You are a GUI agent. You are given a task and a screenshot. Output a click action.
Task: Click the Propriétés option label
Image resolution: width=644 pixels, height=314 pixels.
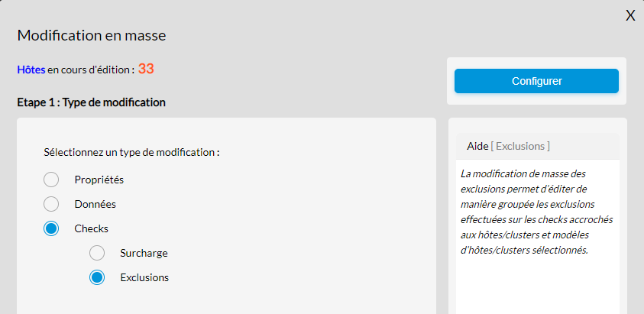pyautogui.click(x=99, y=180)
